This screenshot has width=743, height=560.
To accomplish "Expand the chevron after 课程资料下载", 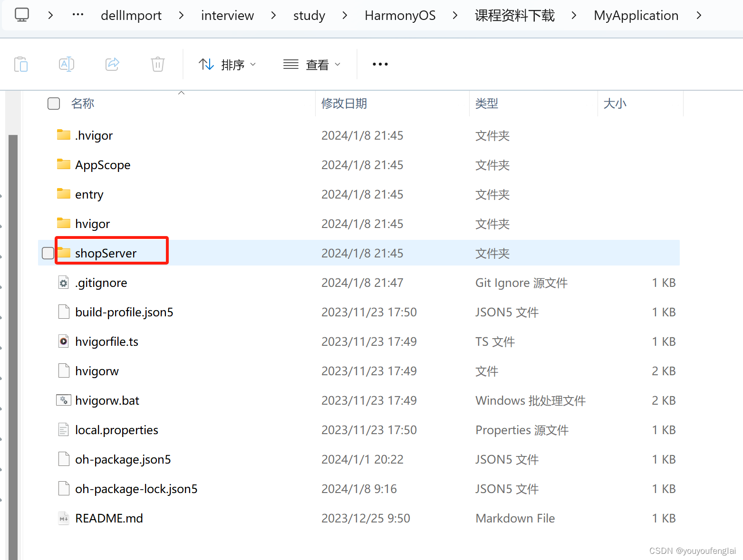I will pos(574,15).
